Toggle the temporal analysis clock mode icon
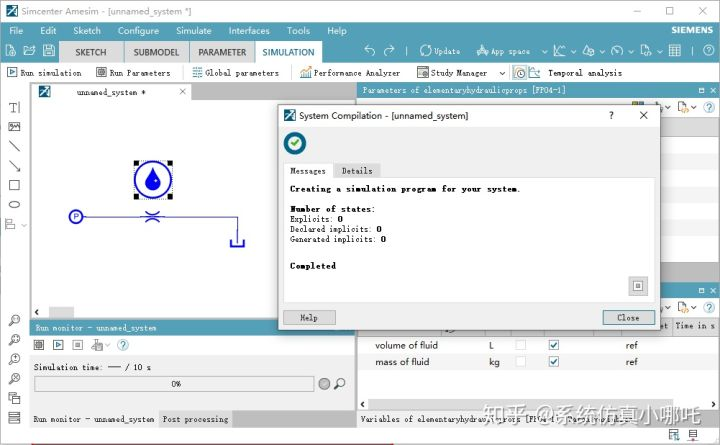 520,73
